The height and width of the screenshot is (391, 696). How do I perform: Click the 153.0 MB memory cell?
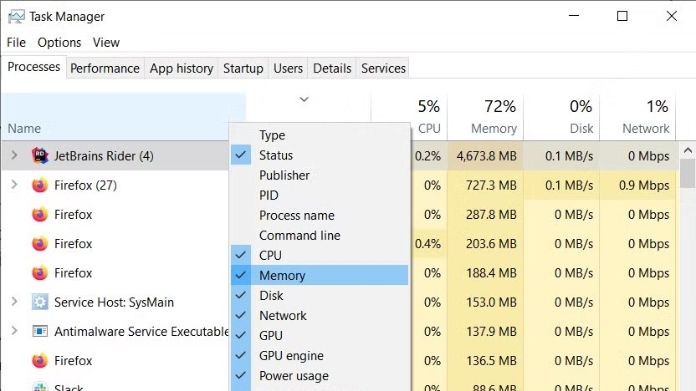[x=485, y=302]
